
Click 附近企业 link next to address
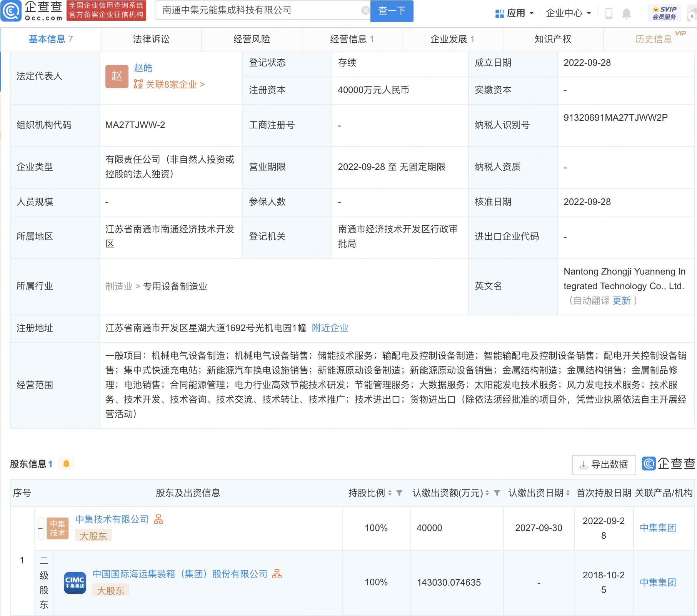pyautogui.click(x=330, y=328)
